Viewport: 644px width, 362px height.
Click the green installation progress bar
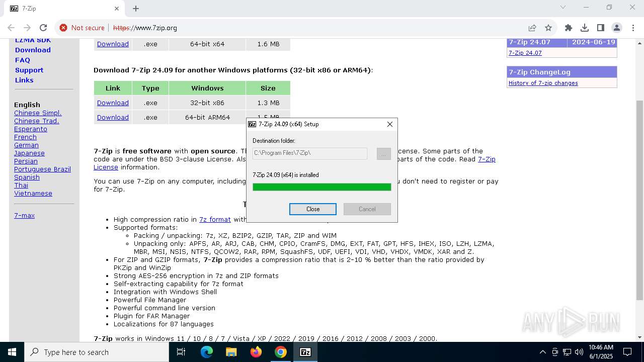(x=322, y=187)
